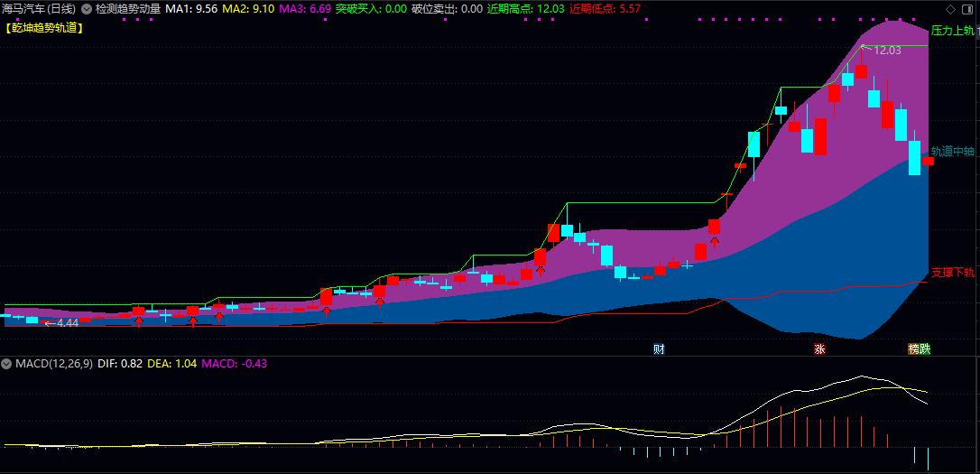The height and width of the screenshot is (474, 980).
Task: Click the 支撑下轨 lower band label
Action: pos(953,272)
